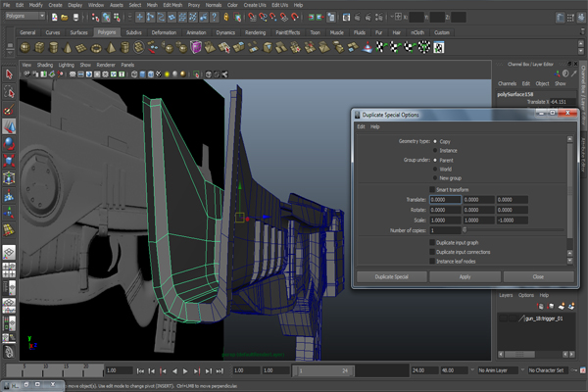588x392 pixels.
Task: Click the time range slider bar
Action: pyautogui.click(x=322, y=370)
